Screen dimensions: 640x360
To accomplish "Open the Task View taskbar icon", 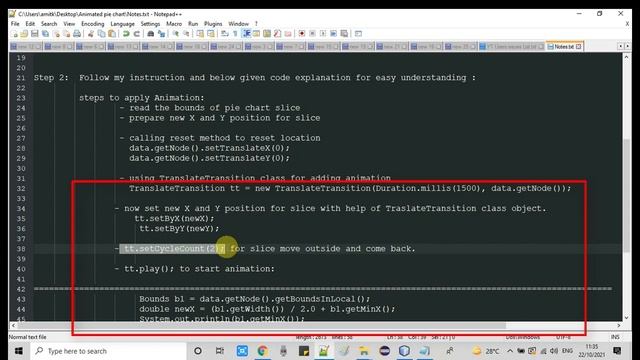I will coord(220,351).
